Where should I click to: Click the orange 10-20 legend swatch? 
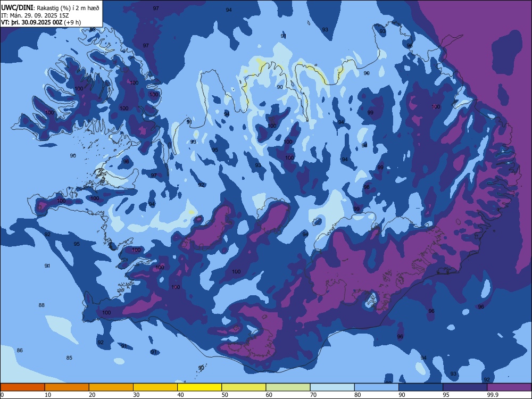pos(67,387)
